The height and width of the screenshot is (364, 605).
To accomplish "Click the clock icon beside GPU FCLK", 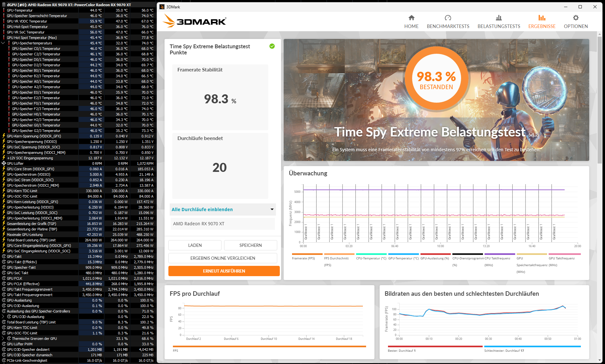I will [x=4, y=278].
